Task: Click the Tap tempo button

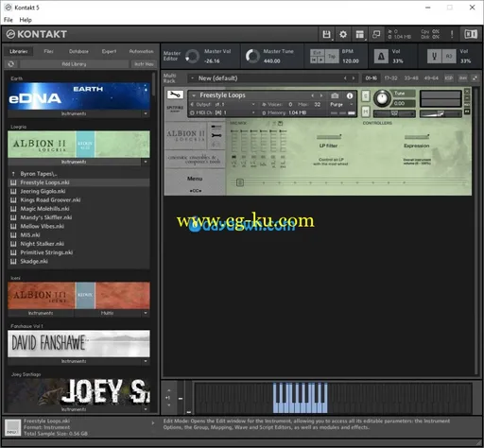Action: [332, 57]
